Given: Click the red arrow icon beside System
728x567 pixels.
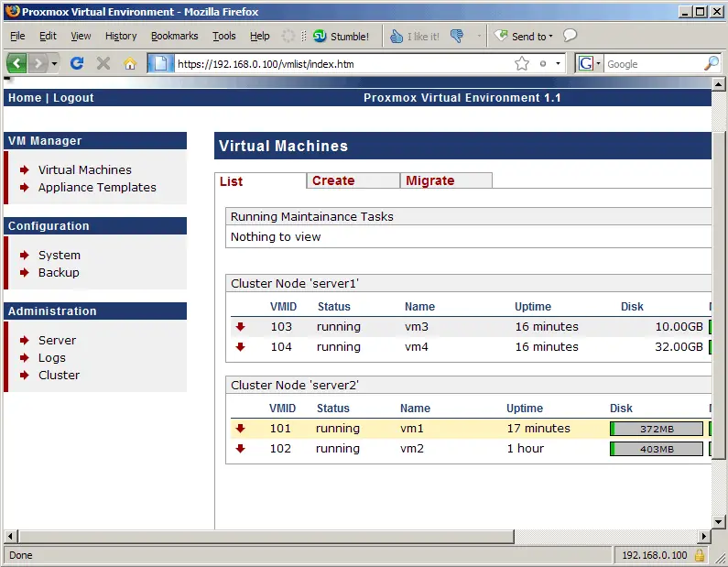Looking at the screenshot, I should click(x=24, y=256).
